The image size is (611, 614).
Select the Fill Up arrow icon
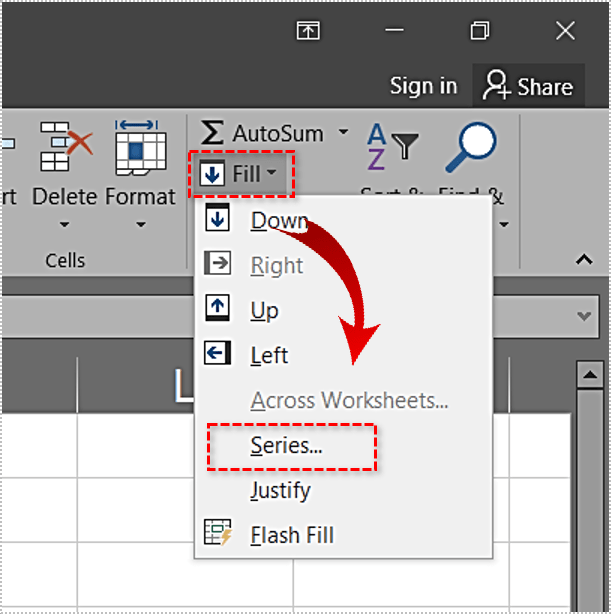[x=217, y=310]
